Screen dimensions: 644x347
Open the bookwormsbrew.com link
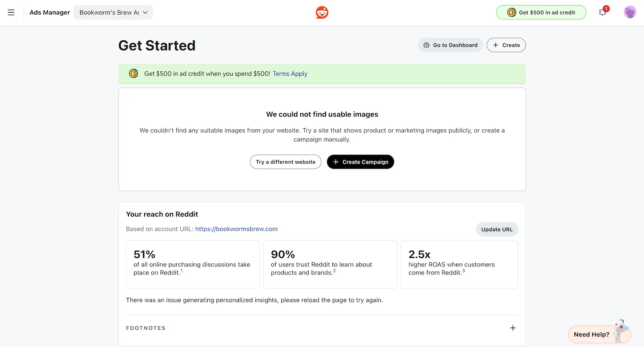coord(237,229)
